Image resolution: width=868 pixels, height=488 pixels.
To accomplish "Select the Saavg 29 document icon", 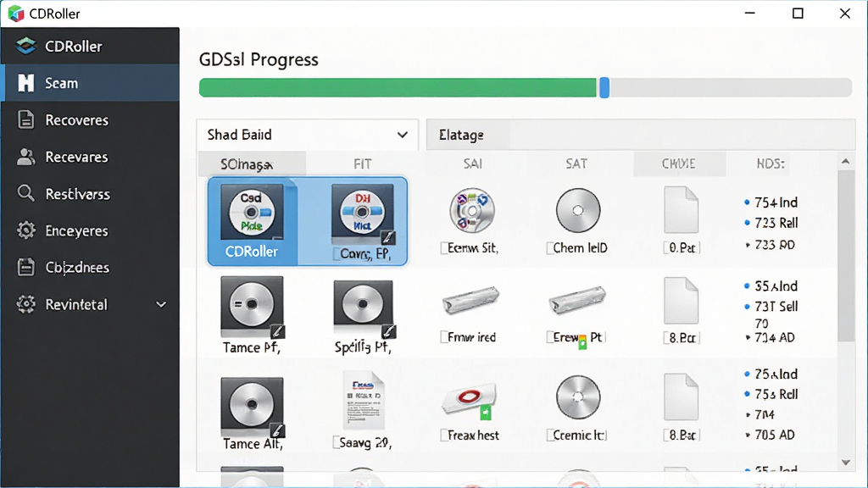I will [363, 401].
